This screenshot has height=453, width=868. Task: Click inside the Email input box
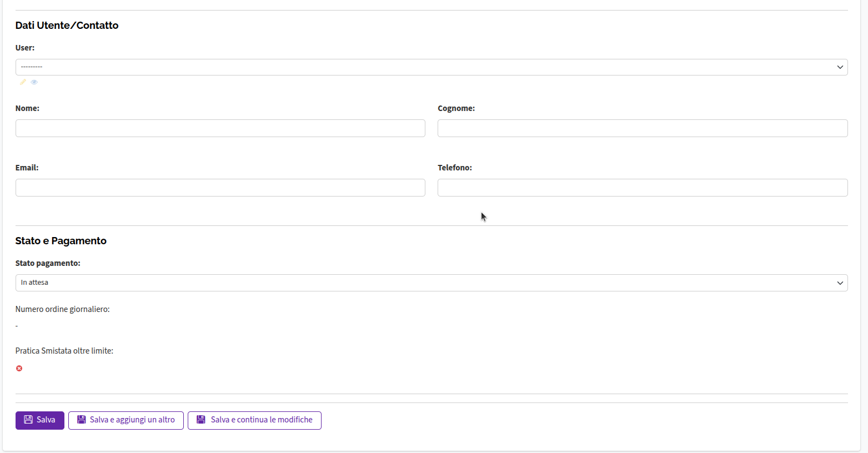point(220,188)
